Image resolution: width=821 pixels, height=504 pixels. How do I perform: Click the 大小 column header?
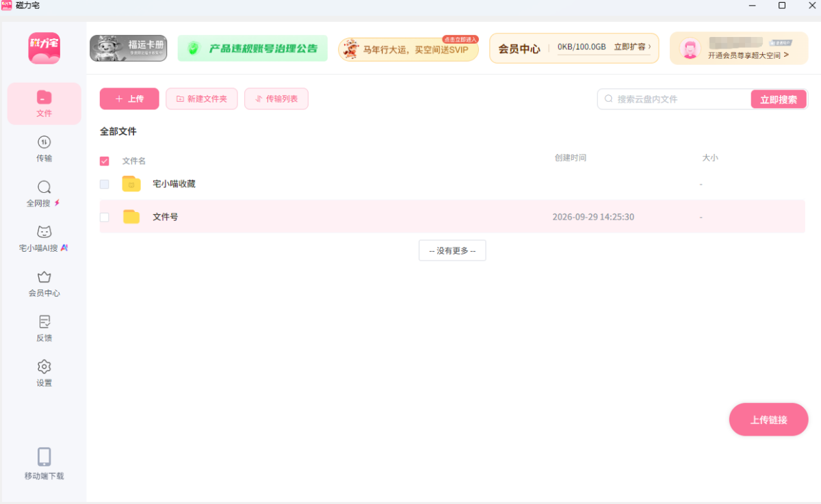click(x=710, y=158)
